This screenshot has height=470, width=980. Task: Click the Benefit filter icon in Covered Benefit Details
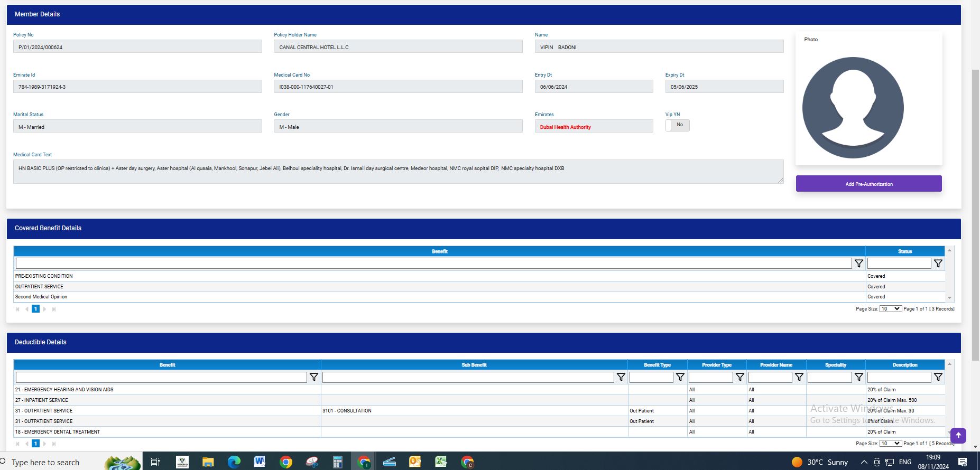tap(858, 264)
